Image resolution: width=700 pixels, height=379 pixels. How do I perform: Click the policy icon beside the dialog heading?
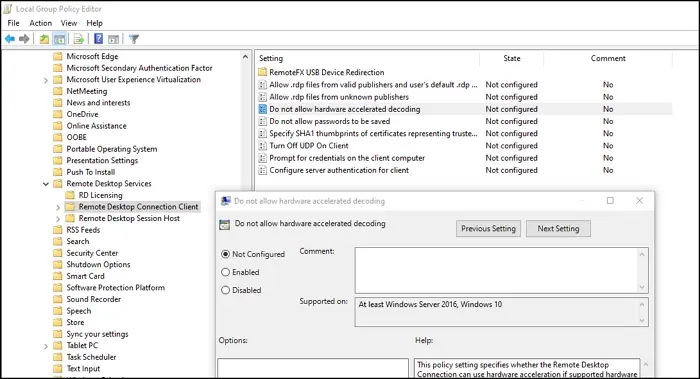[x=225, y=225]
